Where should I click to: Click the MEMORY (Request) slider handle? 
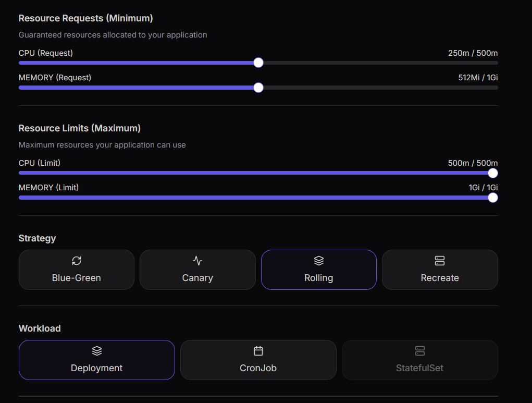coord(258,88)
